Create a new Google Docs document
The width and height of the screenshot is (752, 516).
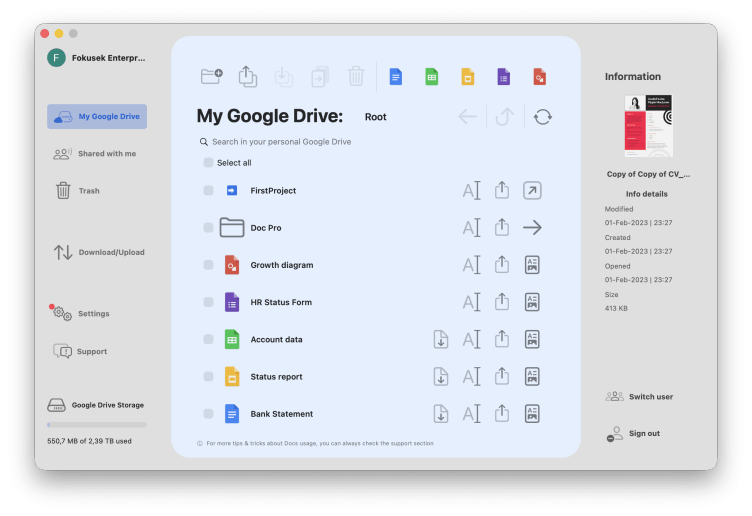coord(396,77)
